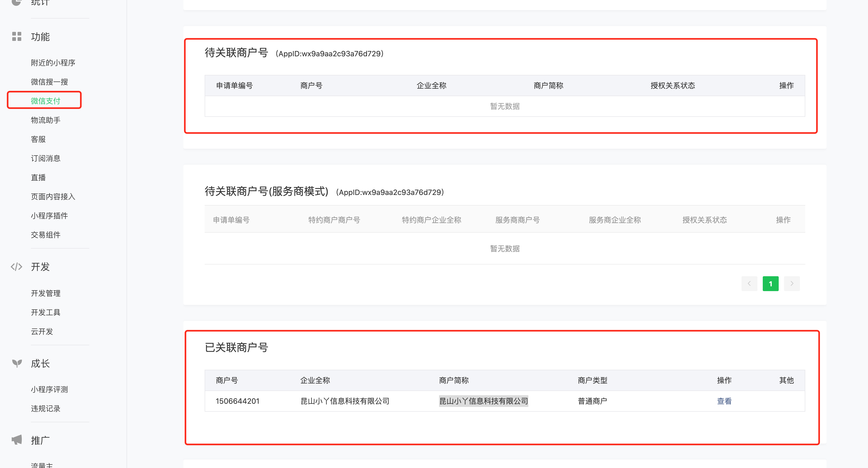Select page 1 in pagination
868x468 pixels.
770,283
